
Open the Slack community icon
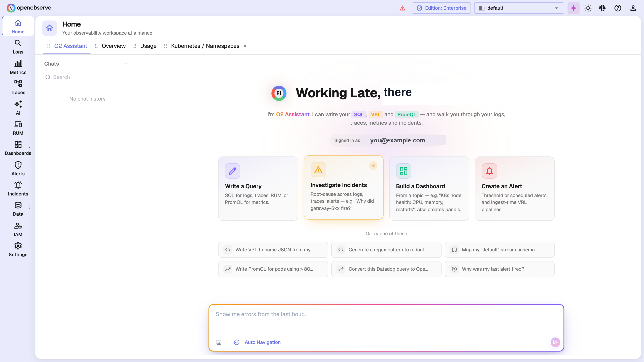point(602,8)
